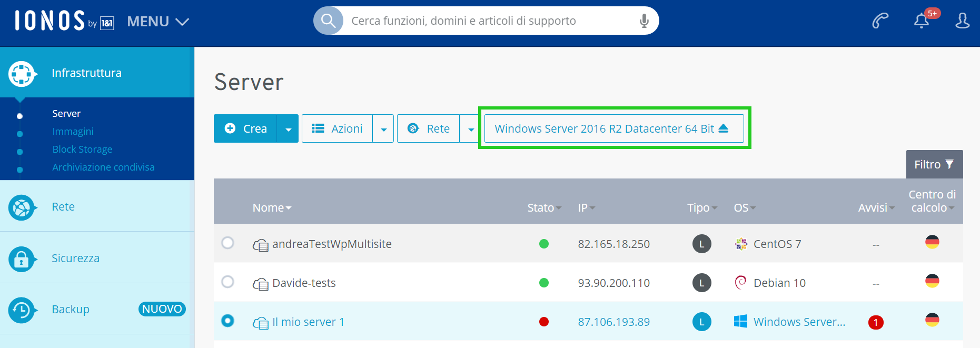Sort by the Nome column
980x348 pixels.
[272, 207]
